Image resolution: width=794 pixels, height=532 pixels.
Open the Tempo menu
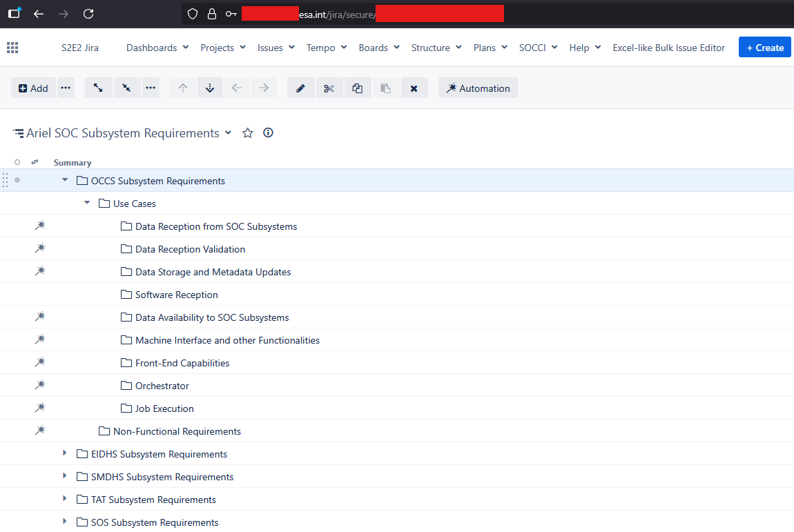[325, 48]
